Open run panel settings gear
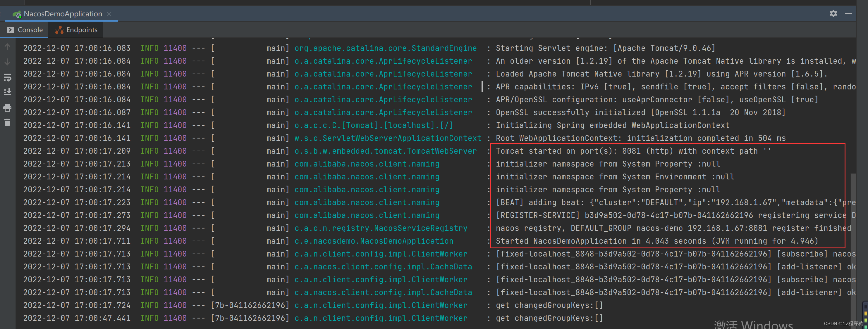Image resolution: width=868 pixels, height=329 pixels. click(x=833, y=13)
